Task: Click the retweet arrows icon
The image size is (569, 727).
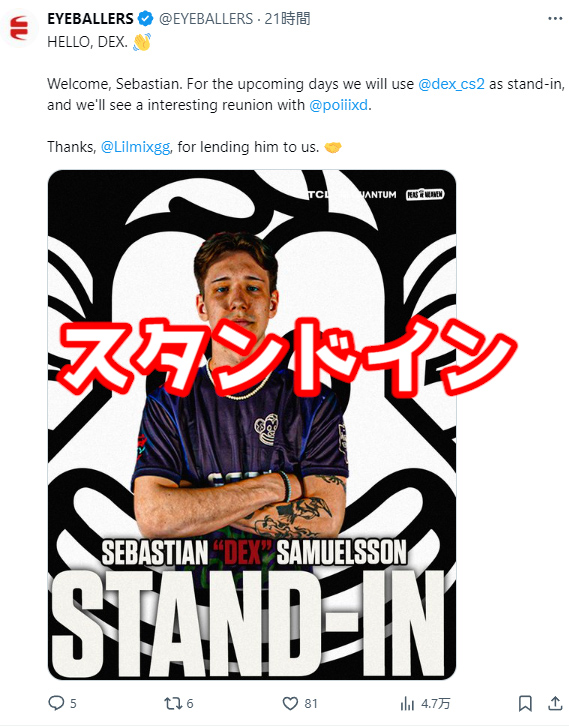Action: click(173, 703)
